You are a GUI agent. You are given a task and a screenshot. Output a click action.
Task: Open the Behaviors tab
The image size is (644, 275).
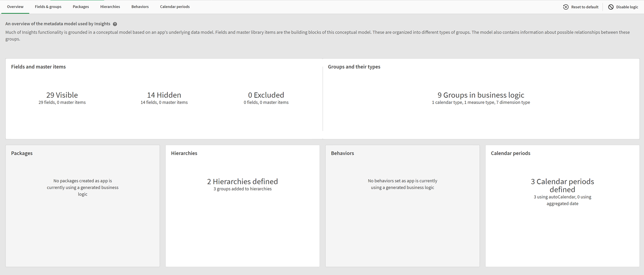[140, 7]
